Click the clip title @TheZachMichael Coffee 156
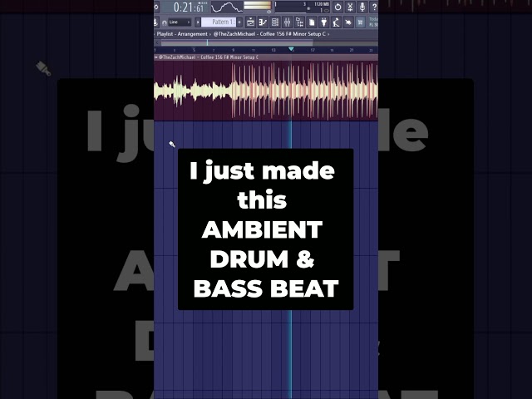 209,57
